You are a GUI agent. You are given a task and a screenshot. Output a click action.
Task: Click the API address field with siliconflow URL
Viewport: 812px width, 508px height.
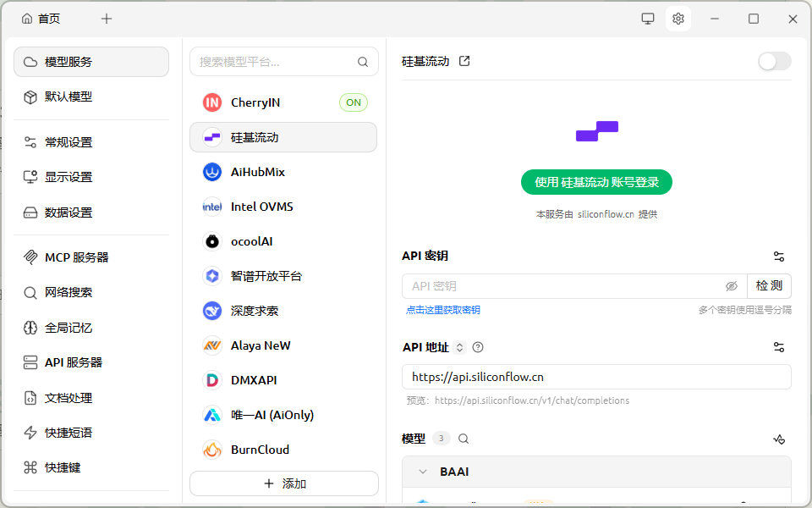(x=596, y=377)
